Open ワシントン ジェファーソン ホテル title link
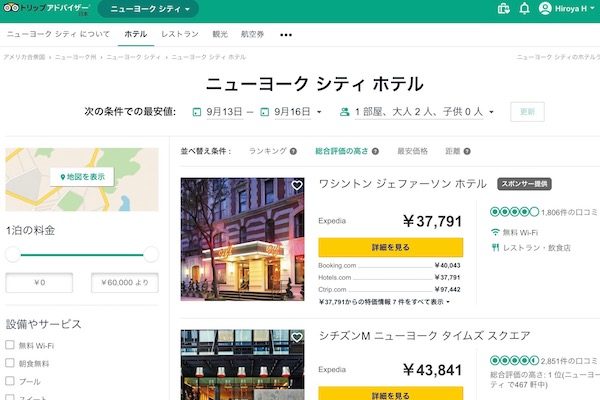This screenshot has height=400, width=600. pyautogui.click(x=403, y=184)
